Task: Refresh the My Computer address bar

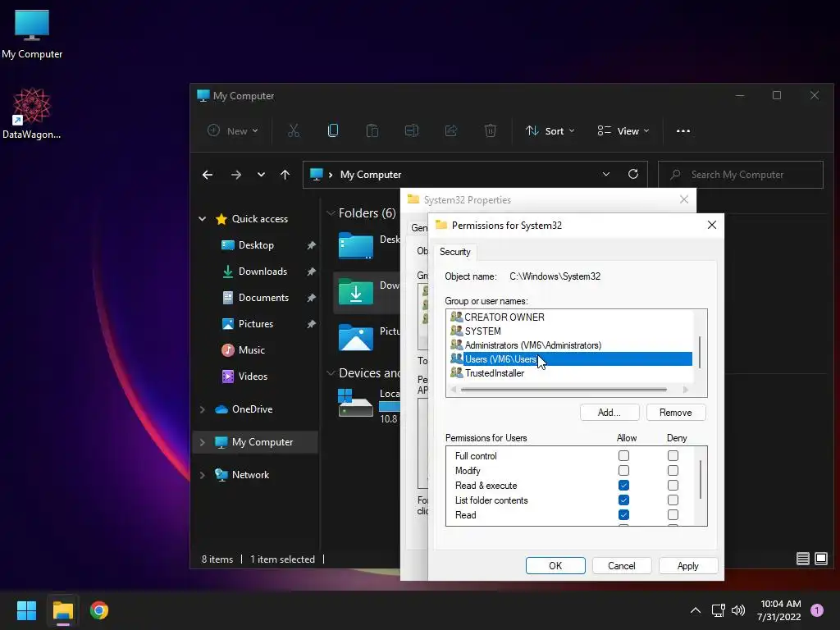Action: [633, 174]
